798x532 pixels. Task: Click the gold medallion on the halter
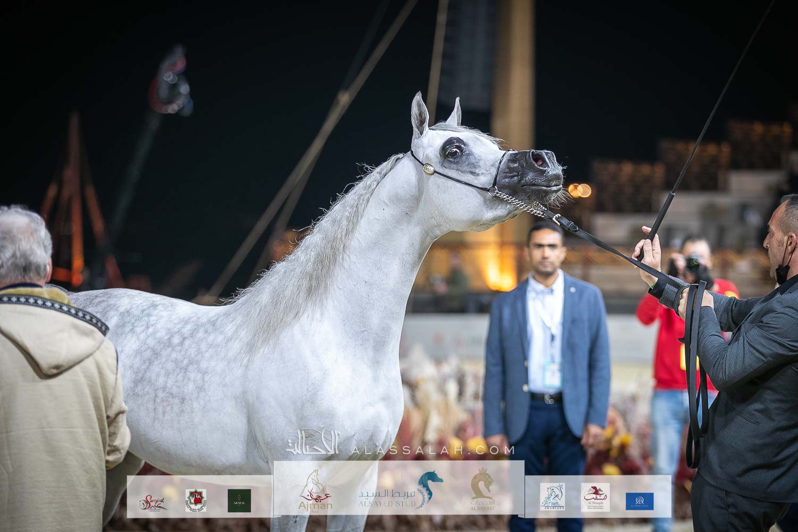428,169
